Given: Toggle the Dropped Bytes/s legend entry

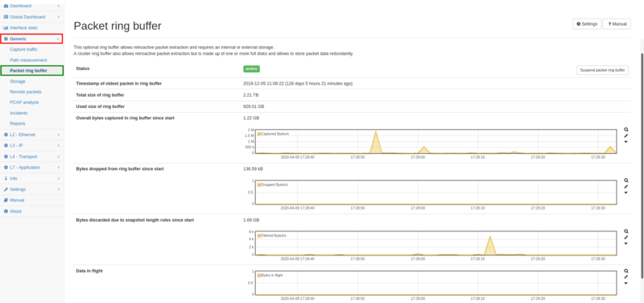Looking at the screenshot, I should (273, 185).
